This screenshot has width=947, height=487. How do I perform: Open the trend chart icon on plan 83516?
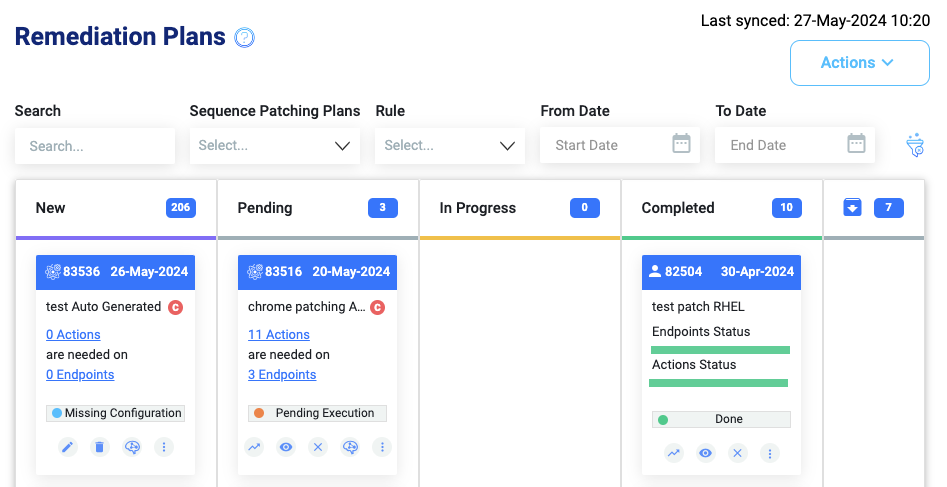254,447
